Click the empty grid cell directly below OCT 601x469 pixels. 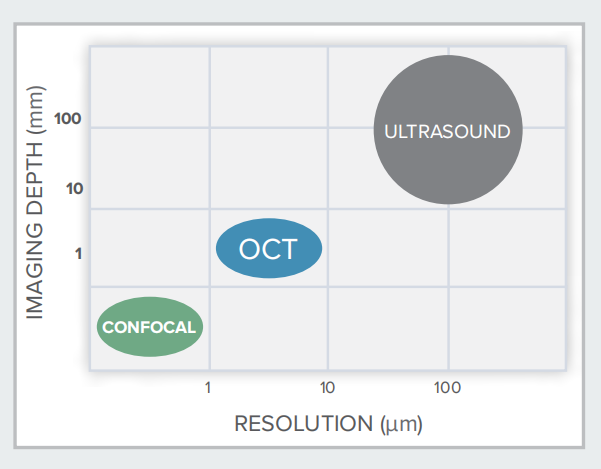point(268,328)
